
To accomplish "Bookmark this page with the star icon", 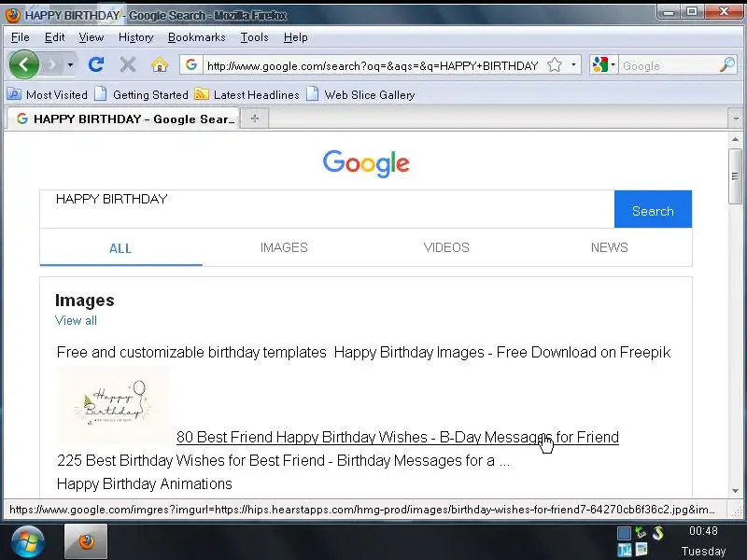I will (555, 64).
